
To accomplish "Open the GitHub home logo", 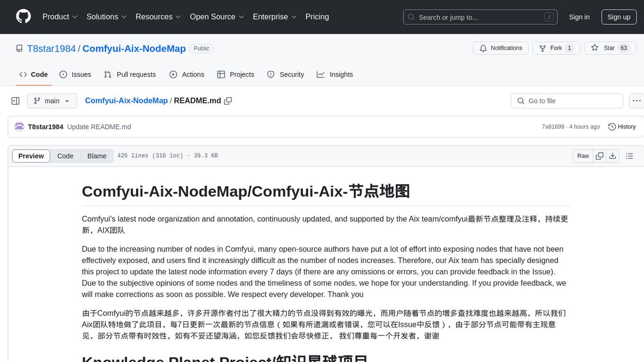I will 23,17.
